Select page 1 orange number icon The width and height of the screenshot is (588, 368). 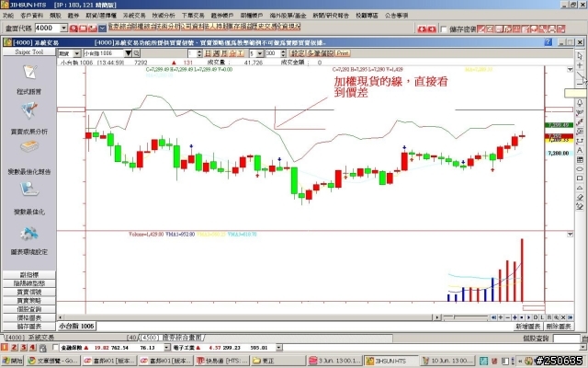(5, 348)
